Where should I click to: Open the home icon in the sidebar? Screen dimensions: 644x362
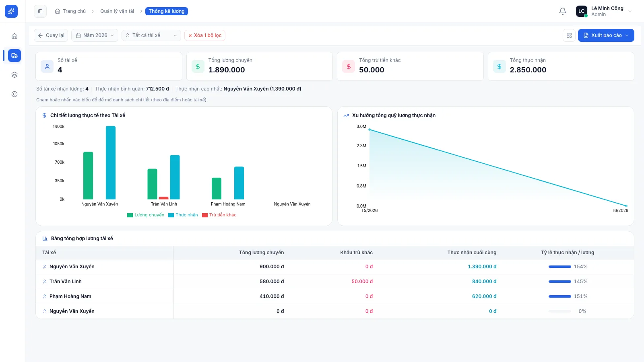[x=14, y=36]
